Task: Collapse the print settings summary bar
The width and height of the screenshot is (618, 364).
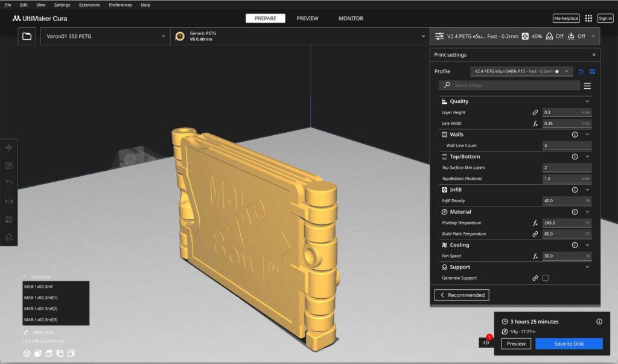Action: tap(515, 36)
